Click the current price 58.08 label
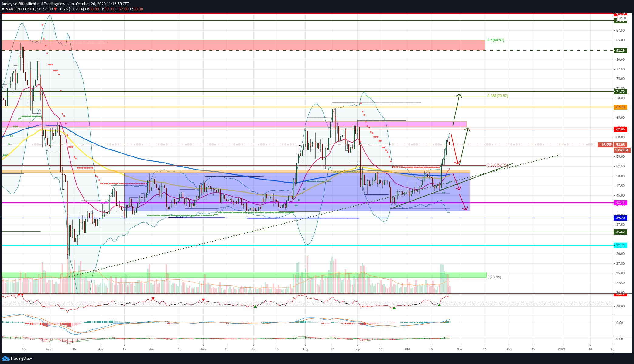 [620, 145]
